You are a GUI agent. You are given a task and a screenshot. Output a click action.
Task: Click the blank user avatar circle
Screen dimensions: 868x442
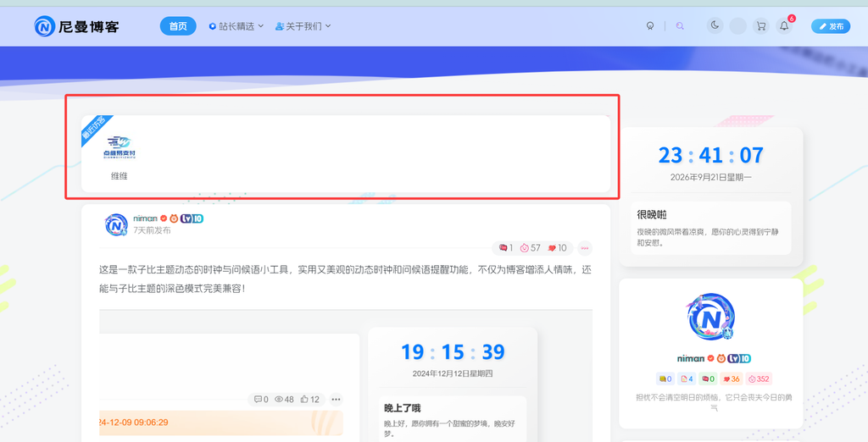(x=738, y=26)
